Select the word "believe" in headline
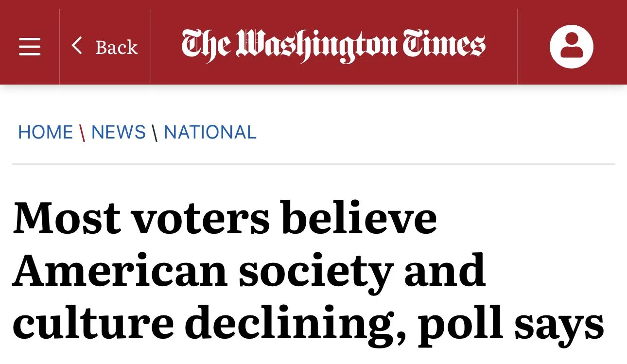 point(359,218)
